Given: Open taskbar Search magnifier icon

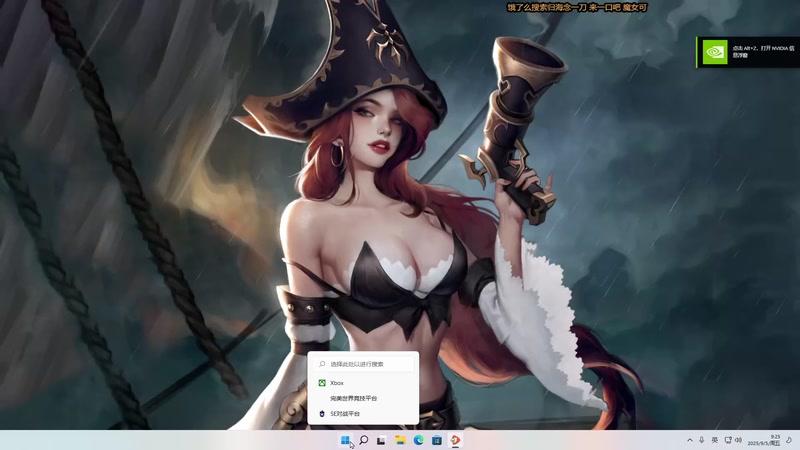Looking at the screenshot, I should point(364,440).
